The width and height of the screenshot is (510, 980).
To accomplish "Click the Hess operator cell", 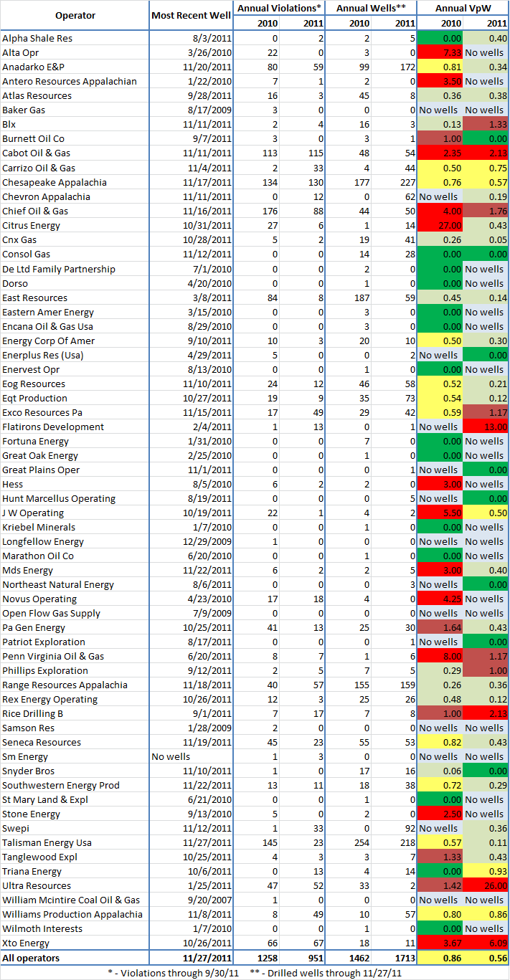I will (x=75, y=484).
